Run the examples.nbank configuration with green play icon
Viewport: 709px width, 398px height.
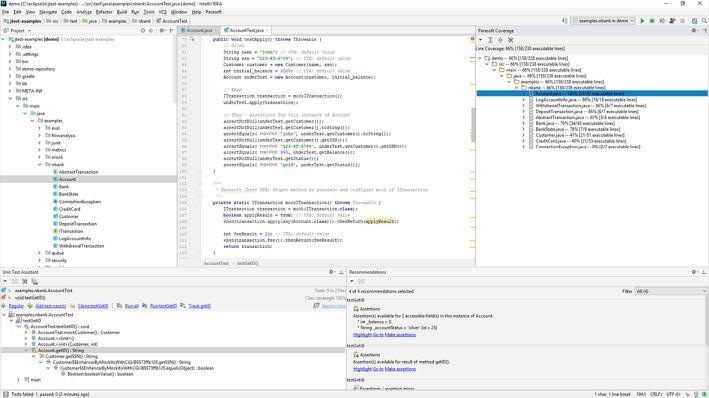[642, 21]
